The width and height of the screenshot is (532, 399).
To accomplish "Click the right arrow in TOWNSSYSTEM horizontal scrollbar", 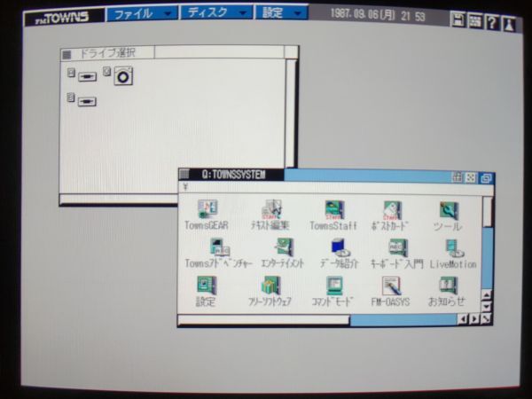I will tap(474, 319).
